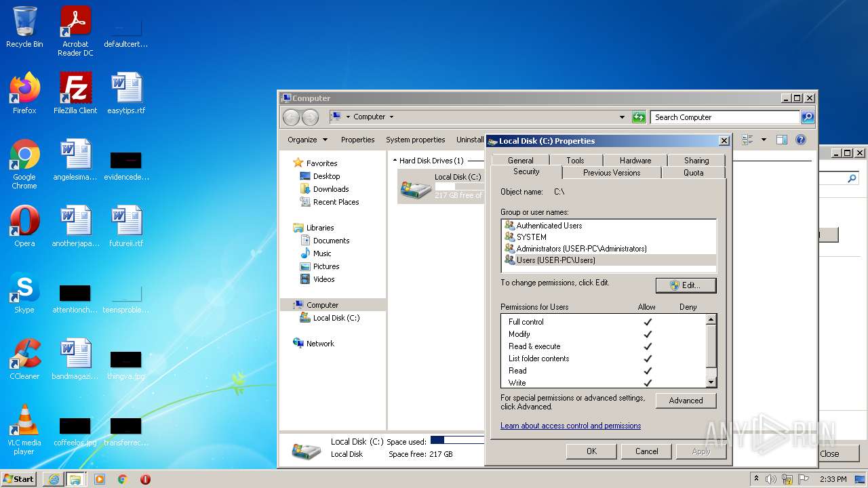
Task: Switch to the General tab
Action: pos(520,161)
